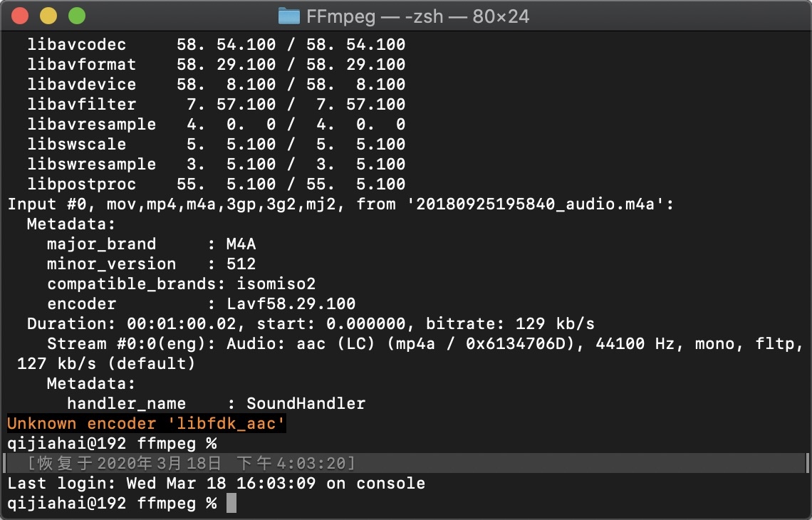Minimize the terminal with the yellow button
Image resolution: width=812 pixels, height=520 pixels.
pyautogui.click(x=48, y=16)
